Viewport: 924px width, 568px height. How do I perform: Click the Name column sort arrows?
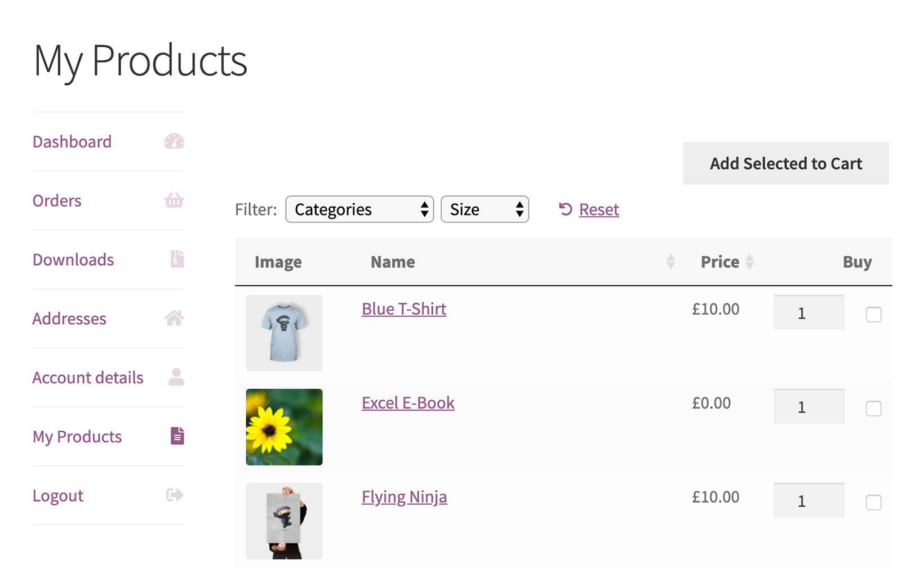pos(669,261)
